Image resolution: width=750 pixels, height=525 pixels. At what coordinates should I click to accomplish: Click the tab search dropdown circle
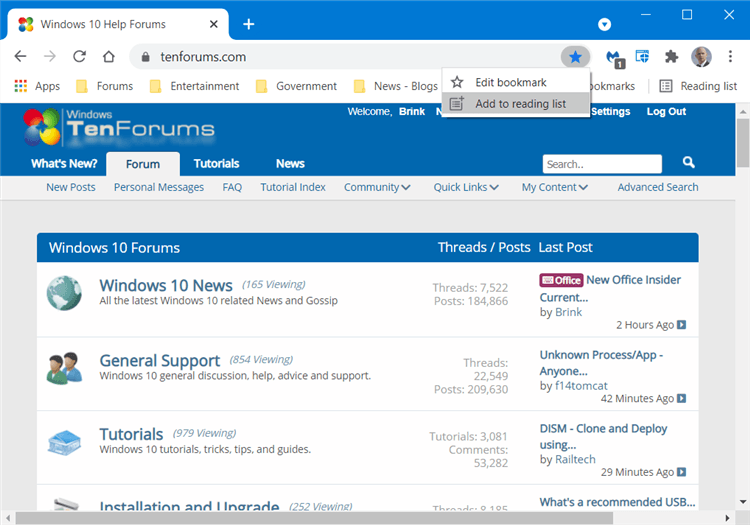point(605,24)
